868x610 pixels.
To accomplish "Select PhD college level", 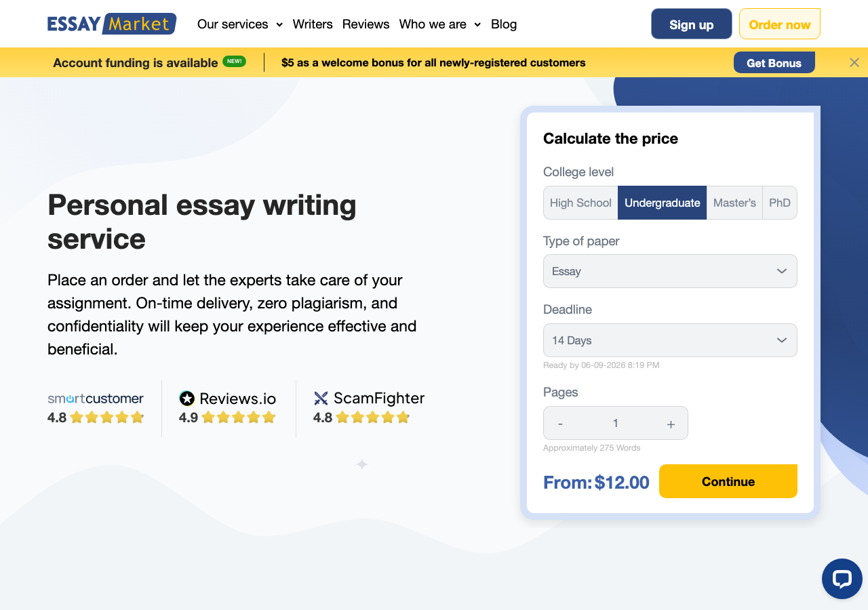I will click(x=780, y=203).
